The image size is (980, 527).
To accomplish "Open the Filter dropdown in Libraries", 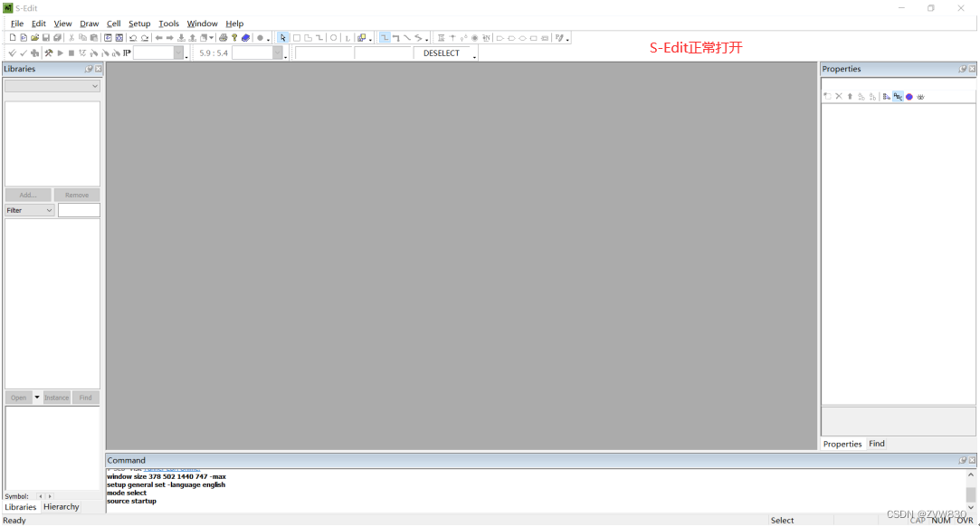I will click(29, 210).
